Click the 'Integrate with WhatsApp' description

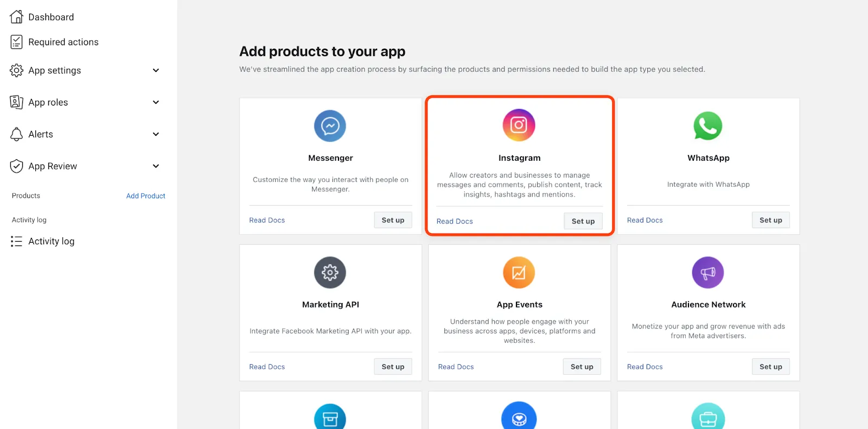pos(709,185)
